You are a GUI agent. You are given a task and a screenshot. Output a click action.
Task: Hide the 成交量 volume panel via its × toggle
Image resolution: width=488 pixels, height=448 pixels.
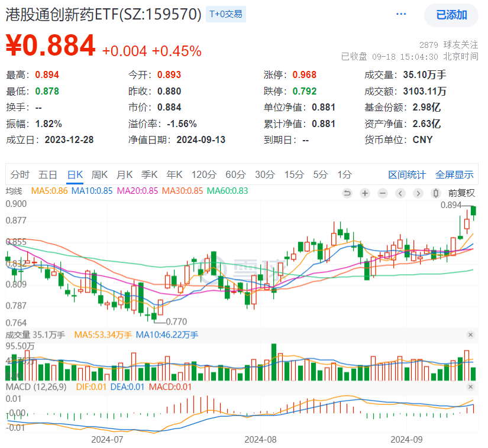[470, 335]
